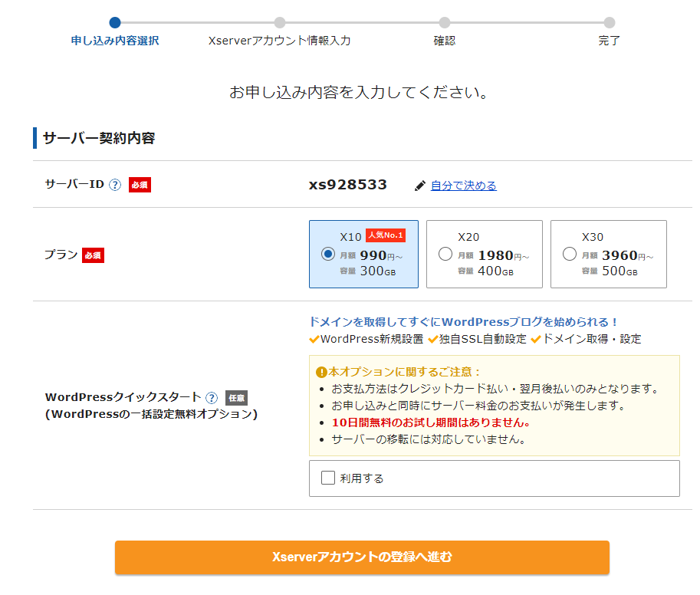Click the final progress step dot
Image resolution: width=700 pixels, height=595 pixels.
coord(610,22)
